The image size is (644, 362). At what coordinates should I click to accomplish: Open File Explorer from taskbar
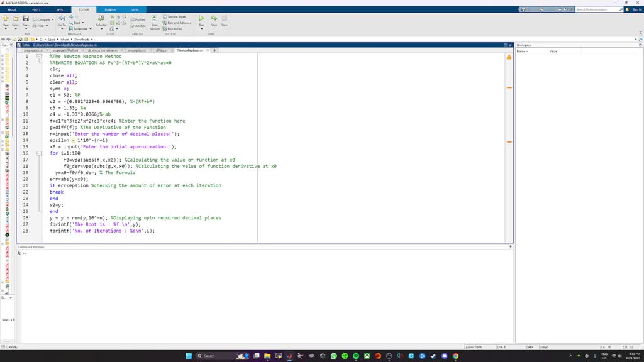pyautogui.click(x=267, y=356)
